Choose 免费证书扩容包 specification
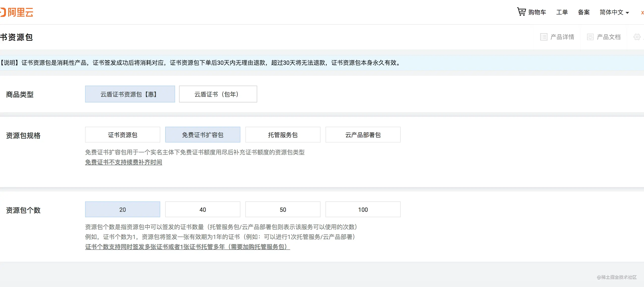The width and height of the screenshot is (644, 287). (x=203, y=135)
